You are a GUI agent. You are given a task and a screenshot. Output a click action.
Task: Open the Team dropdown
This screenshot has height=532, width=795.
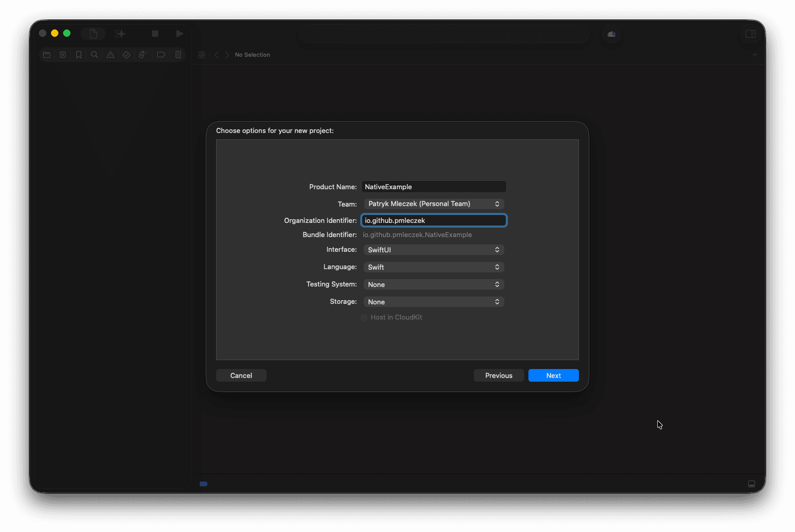(434, 204)
